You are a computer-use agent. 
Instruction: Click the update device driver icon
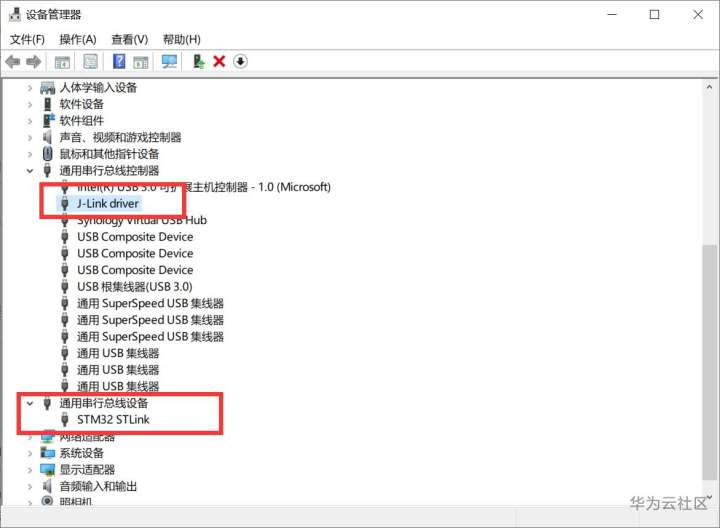tap(198, 61)
